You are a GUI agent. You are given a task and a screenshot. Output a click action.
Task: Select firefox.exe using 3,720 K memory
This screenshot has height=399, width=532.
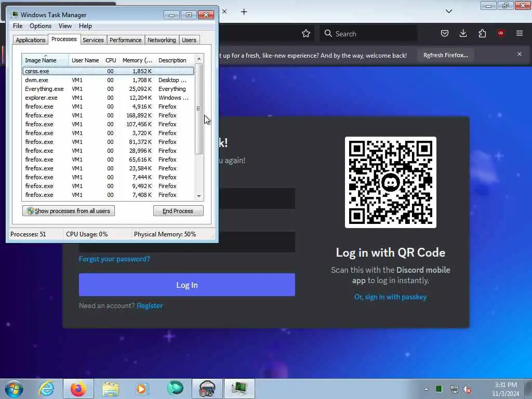click(108, 133)
